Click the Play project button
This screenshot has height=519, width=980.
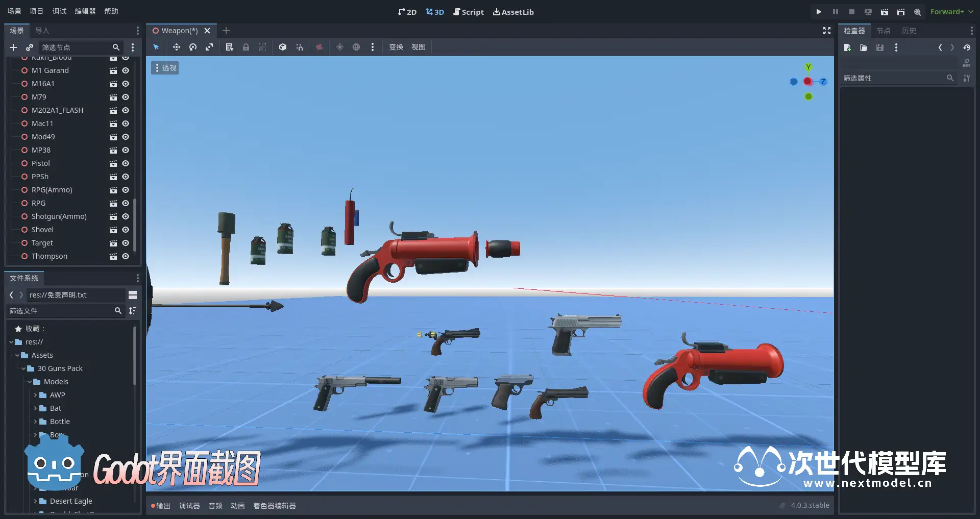coord(819,12)
